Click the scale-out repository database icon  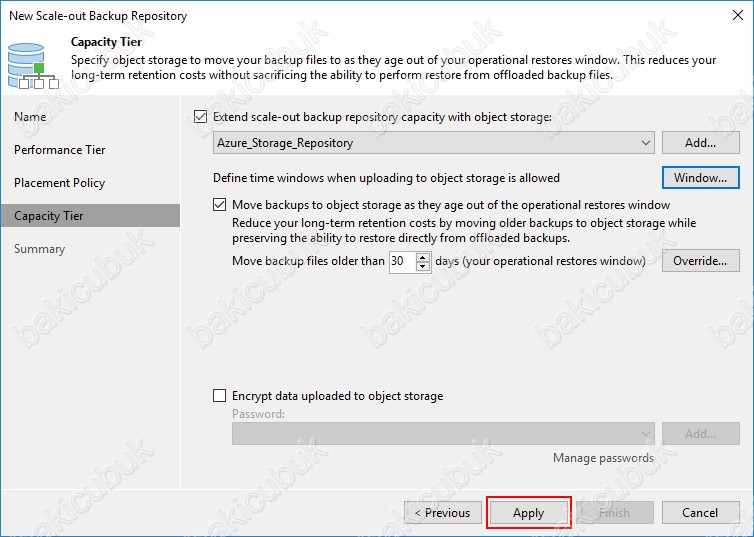33,66
